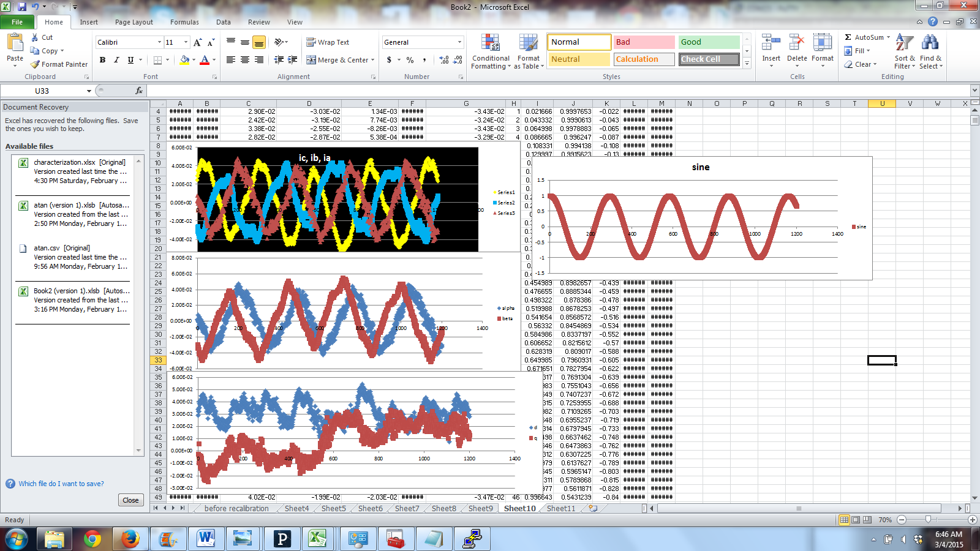Click the Paste clipboard icon
Image resolution: width=980 pixels, height=551 pixels.
tap(15, 43)
